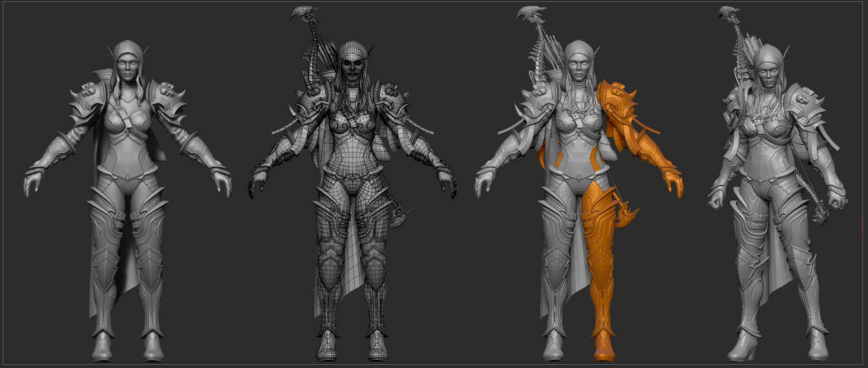Select the smooth high-poly sculpt model without weapon
Viewport: 868px width, 368px height.
coord(128,201)
